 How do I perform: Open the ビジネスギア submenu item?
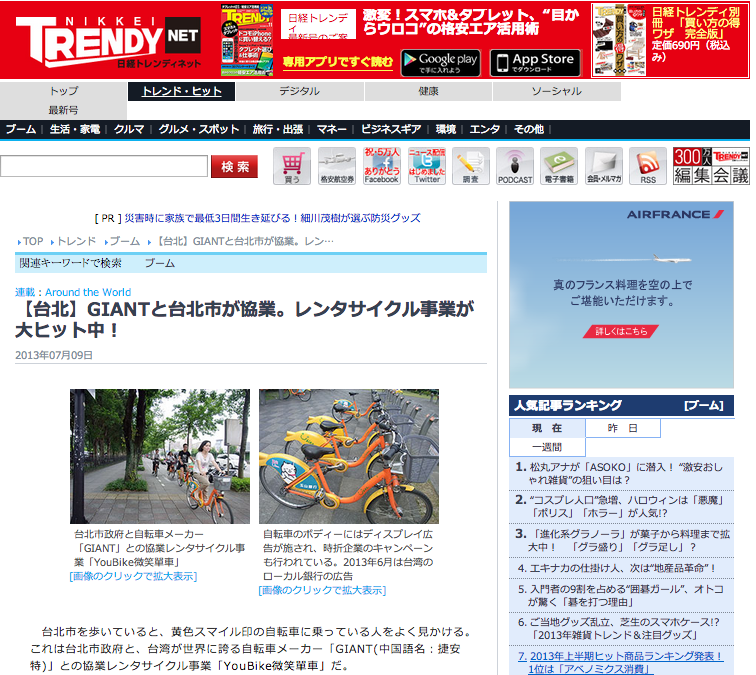pos(391,129)
